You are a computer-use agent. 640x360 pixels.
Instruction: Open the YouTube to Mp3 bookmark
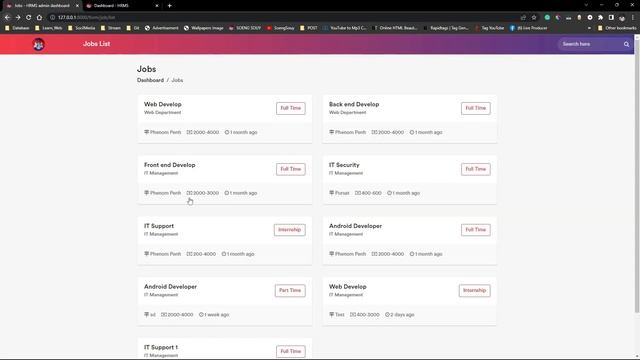point(345,28)
